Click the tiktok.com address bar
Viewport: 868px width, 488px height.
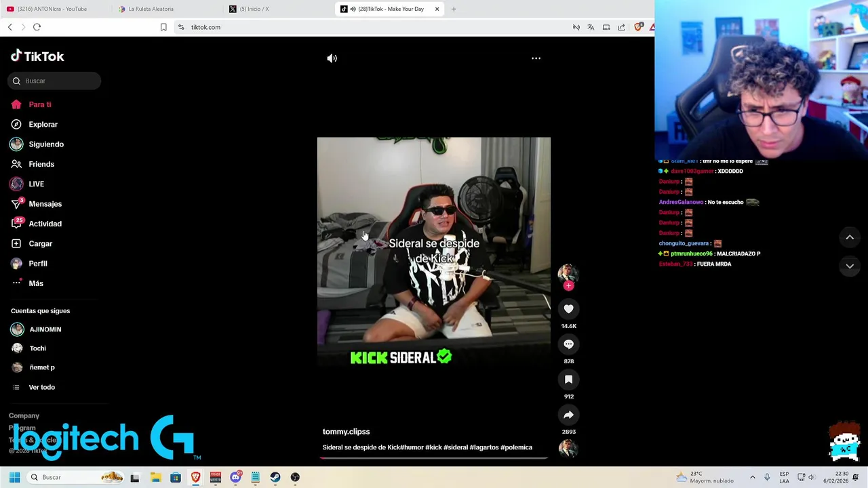coord(373,27)
